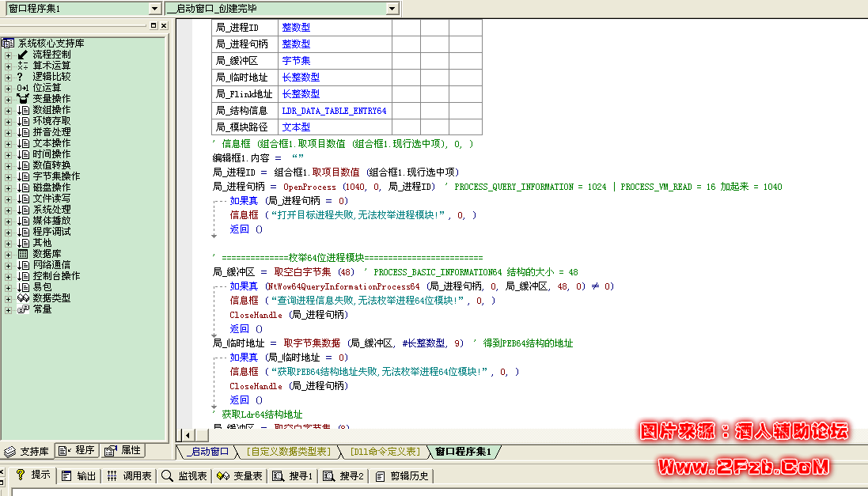Click the 流程控制 checkmark icon in library tree
868x496 pixels.
tap(23, 55)
